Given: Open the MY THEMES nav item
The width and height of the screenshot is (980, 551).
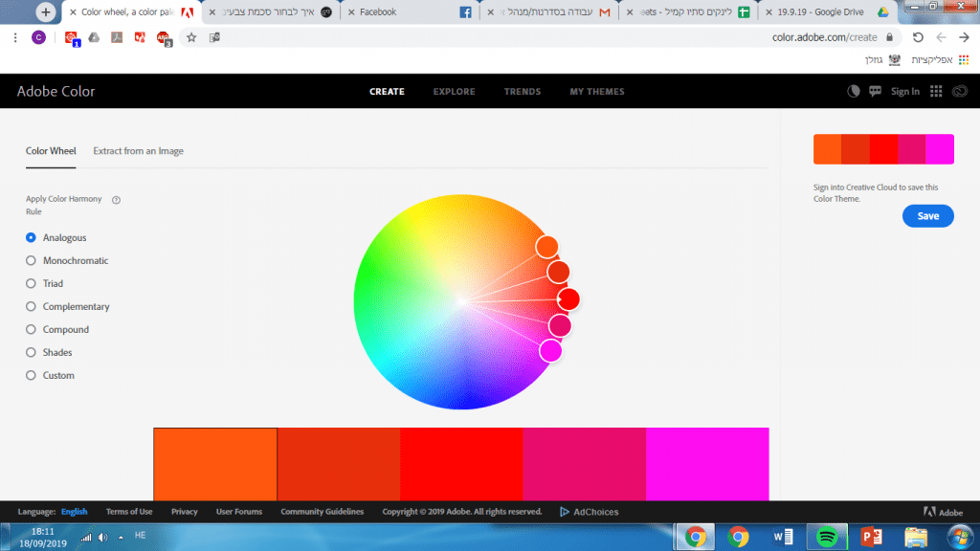Looking at the screenshot, I should point(597,91).
